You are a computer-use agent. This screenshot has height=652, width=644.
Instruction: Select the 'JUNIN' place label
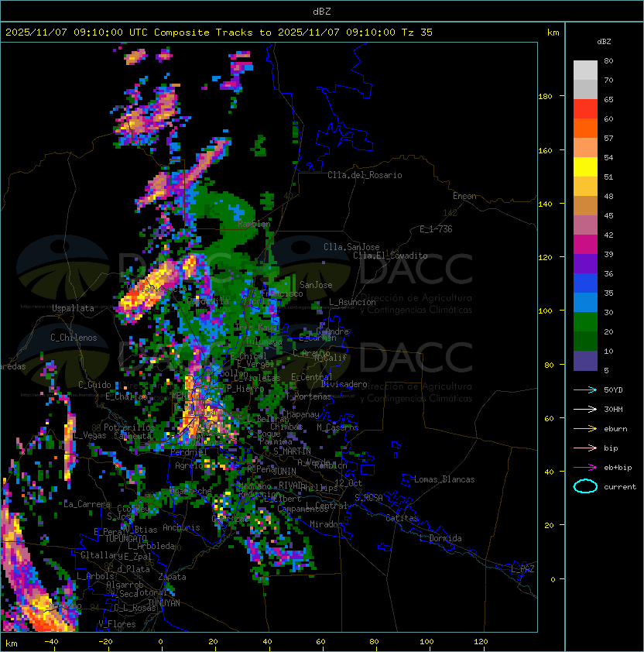point(285,471)
